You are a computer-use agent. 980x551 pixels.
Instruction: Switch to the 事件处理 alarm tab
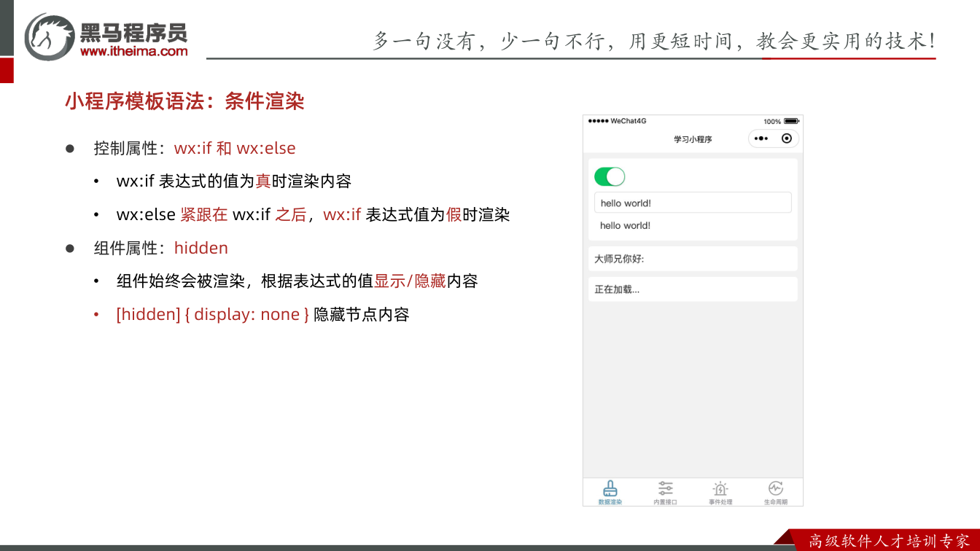[720, 492]
